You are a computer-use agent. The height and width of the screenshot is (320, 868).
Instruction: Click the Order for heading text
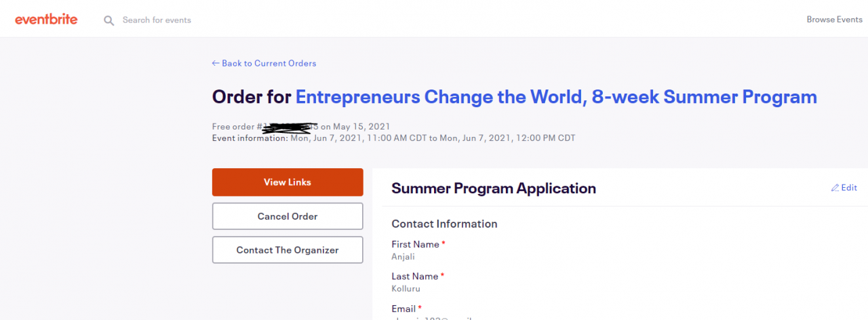[x=252, y=97]
